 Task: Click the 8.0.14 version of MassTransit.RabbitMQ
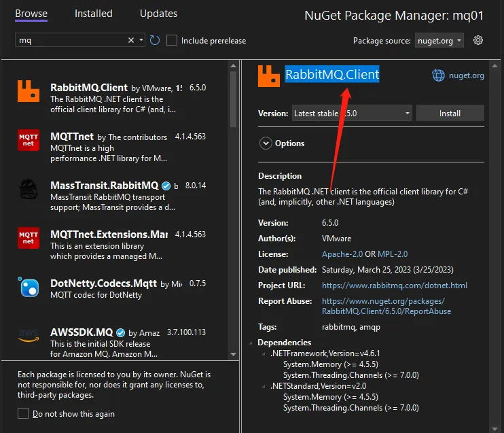click(196, 186)
